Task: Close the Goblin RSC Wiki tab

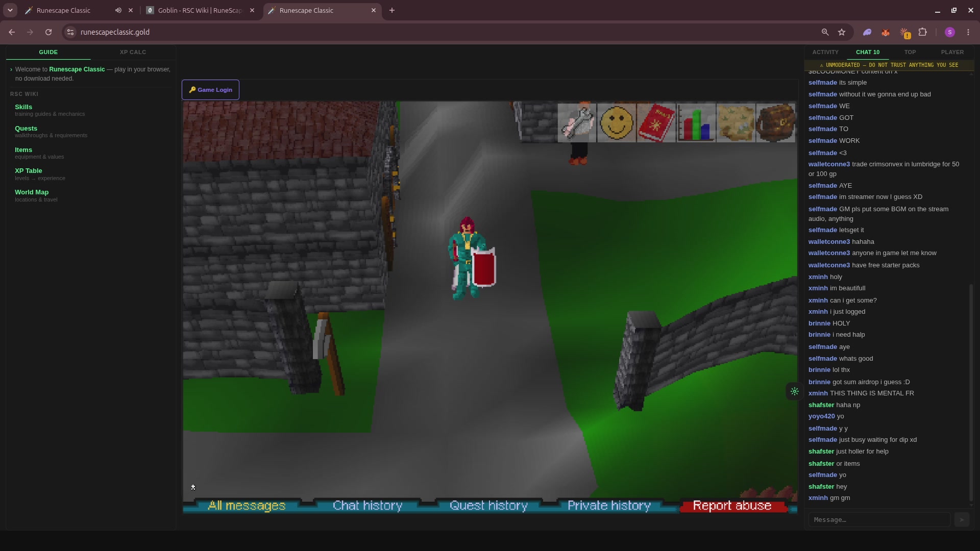Action: (x=252, y=10)
